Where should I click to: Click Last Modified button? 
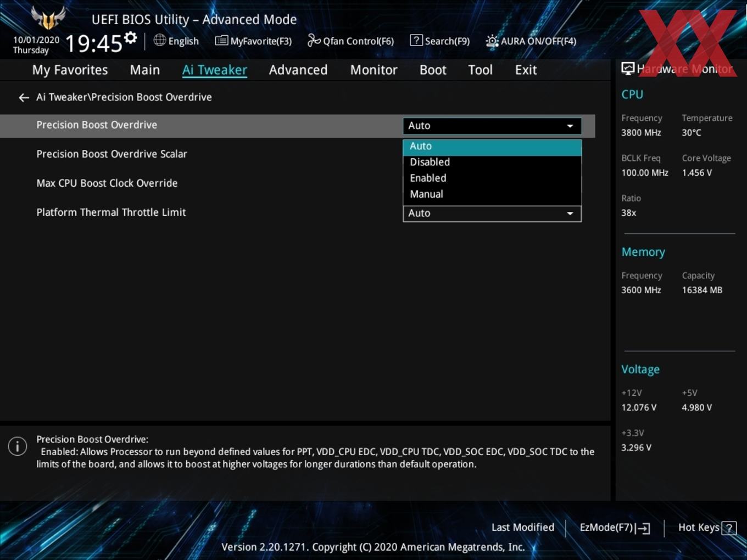523,528
